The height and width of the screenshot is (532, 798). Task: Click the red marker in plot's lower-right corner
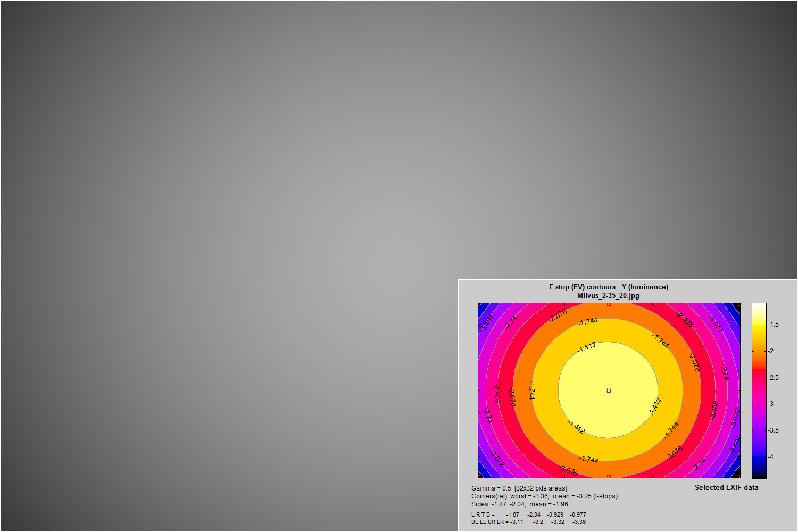[x=738, y=476]
